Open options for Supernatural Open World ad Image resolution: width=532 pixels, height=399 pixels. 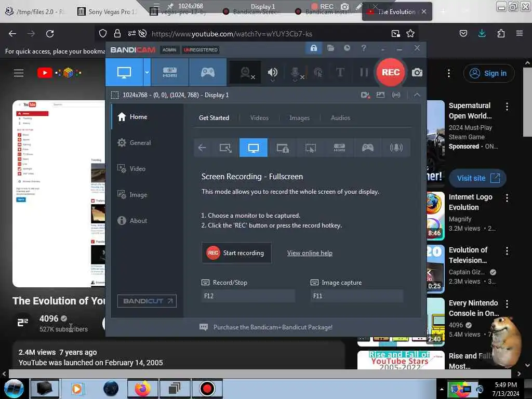tap(507, 107)
